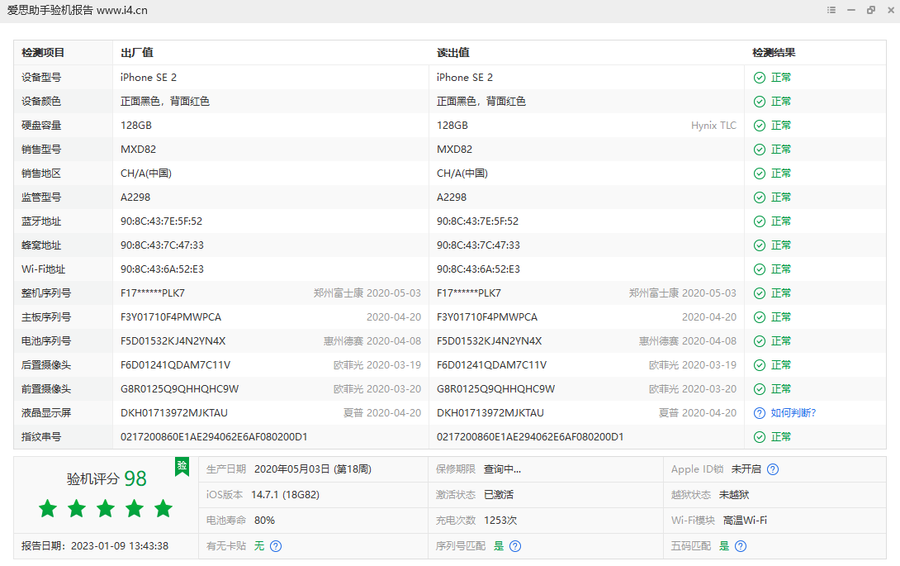Click green check icon in Wi-Fi地址 row

tap(759, 269)
